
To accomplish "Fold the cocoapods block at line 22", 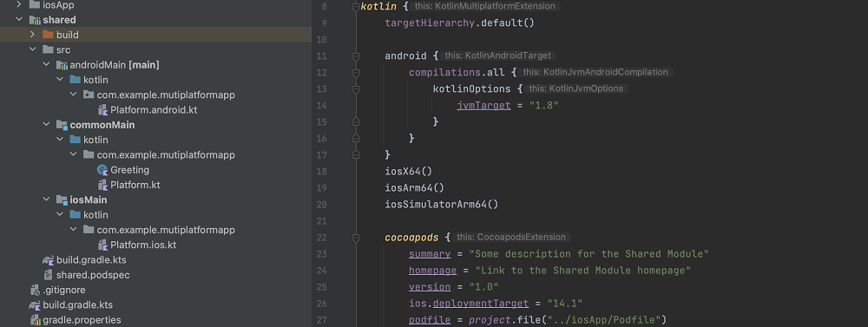I will pyautogui.click(x=356, y=238).
